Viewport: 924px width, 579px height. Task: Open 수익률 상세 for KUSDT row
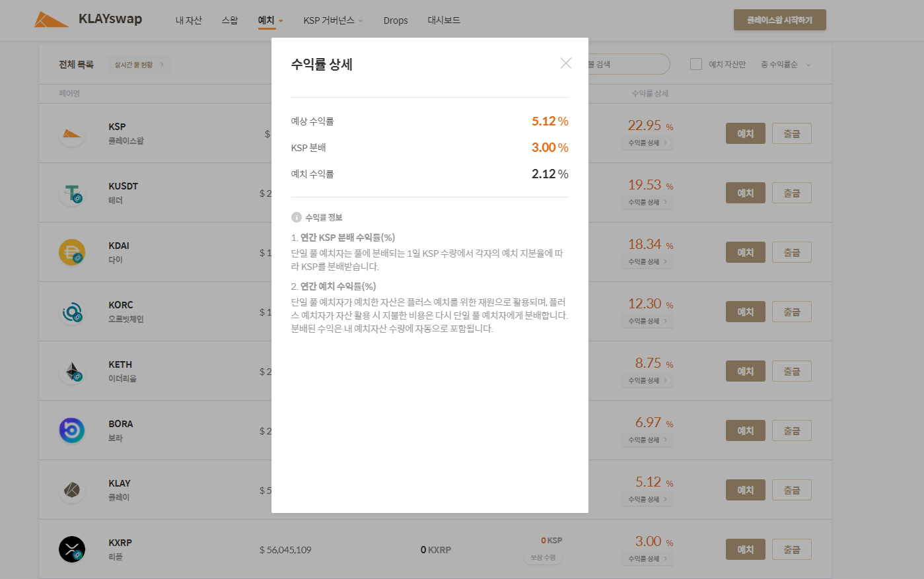(647, 202)
